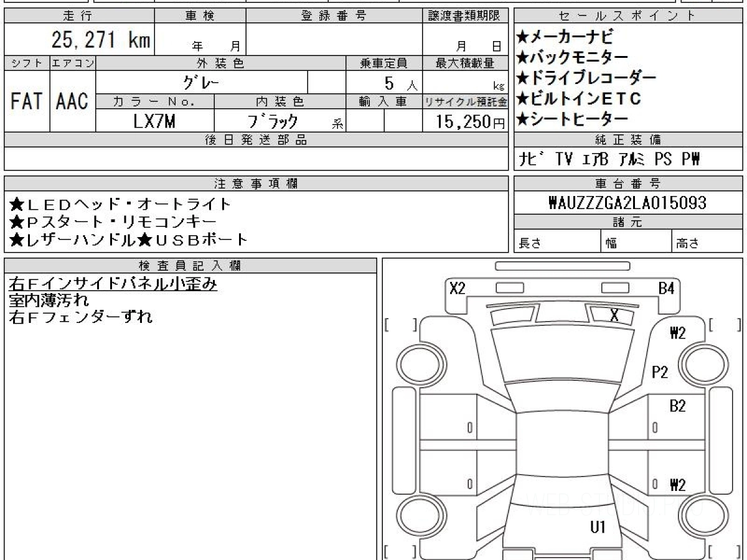Click the 輸入車 label cell
Screen dimensions: 747x560
click(x=384, y=101)
